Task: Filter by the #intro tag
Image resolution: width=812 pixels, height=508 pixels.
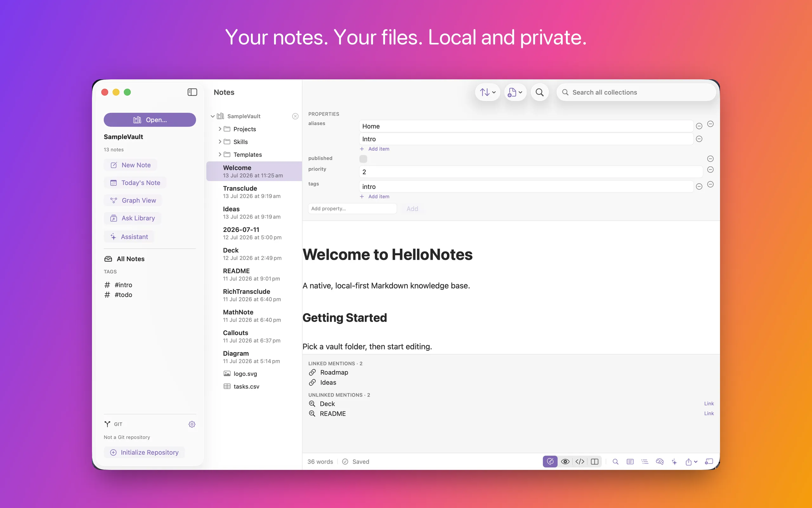Action: [x=118, y=285]
